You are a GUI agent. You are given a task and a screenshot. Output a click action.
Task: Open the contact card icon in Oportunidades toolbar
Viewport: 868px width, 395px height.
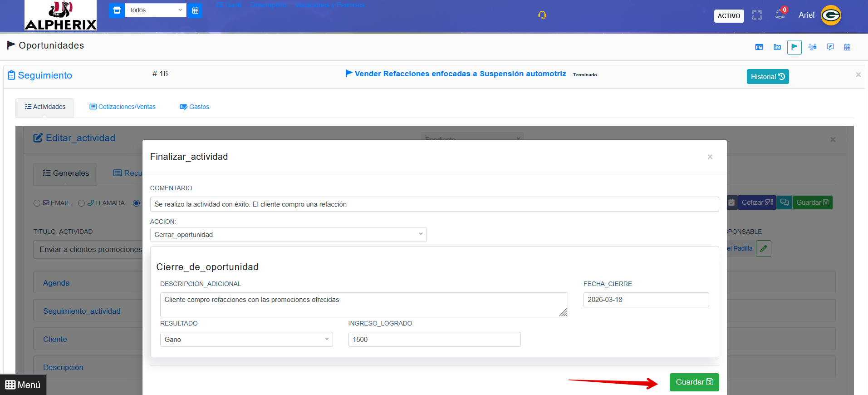pos(759,47)
